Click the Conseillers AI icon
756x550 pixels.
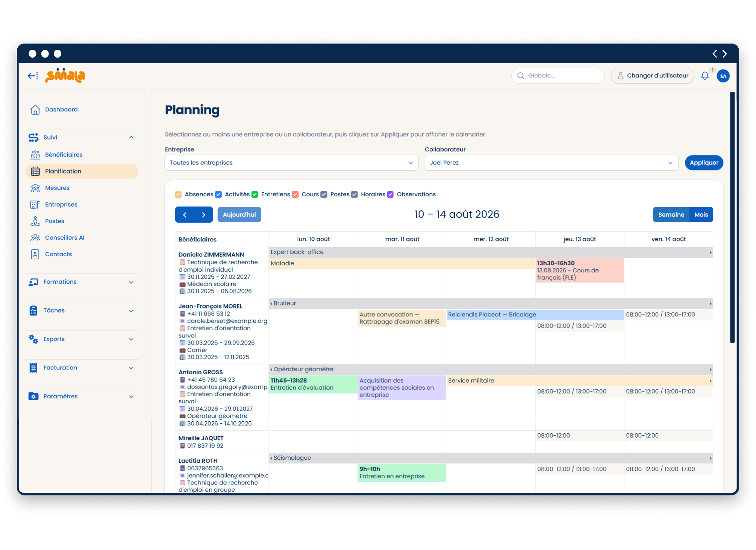[x=35, y=237]
